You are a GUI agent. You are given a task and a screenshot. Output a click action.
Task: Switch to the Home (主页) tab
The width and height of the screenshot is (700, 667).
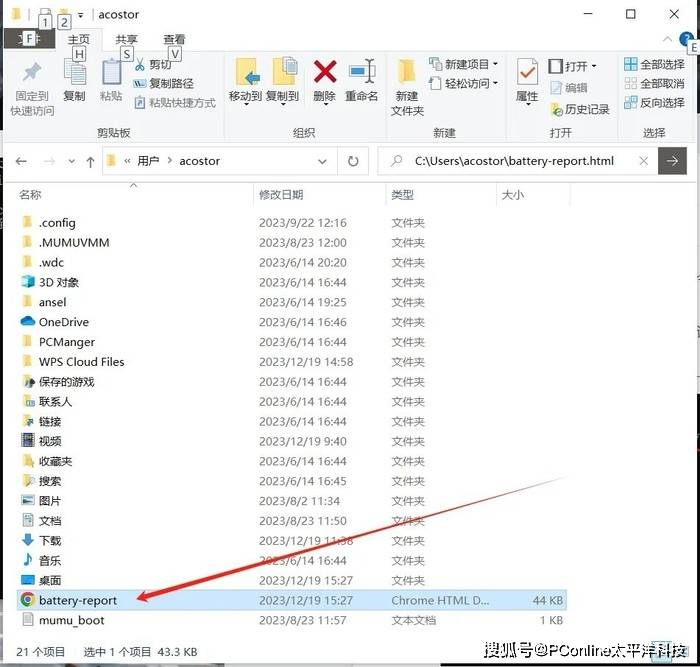79,39
